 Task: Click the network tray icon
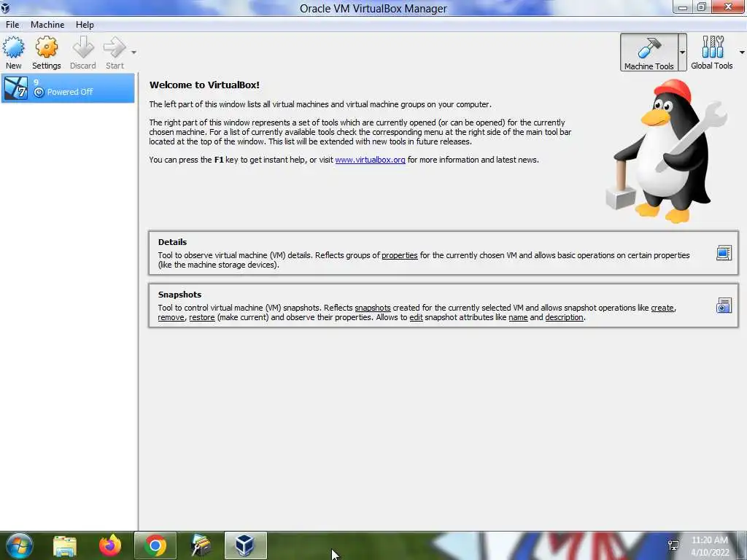(673, 545)
